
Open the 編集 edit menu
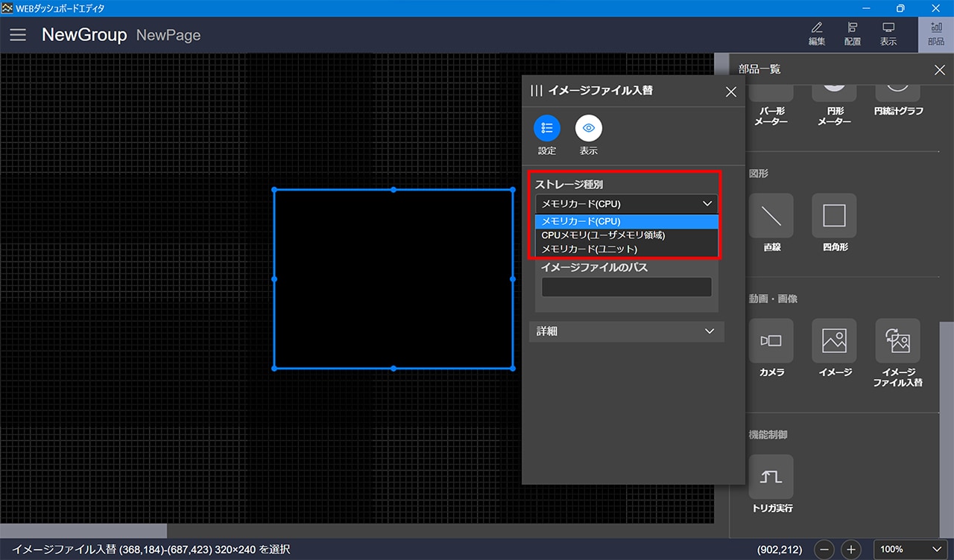pyautogui.click(x=817, y=34)
